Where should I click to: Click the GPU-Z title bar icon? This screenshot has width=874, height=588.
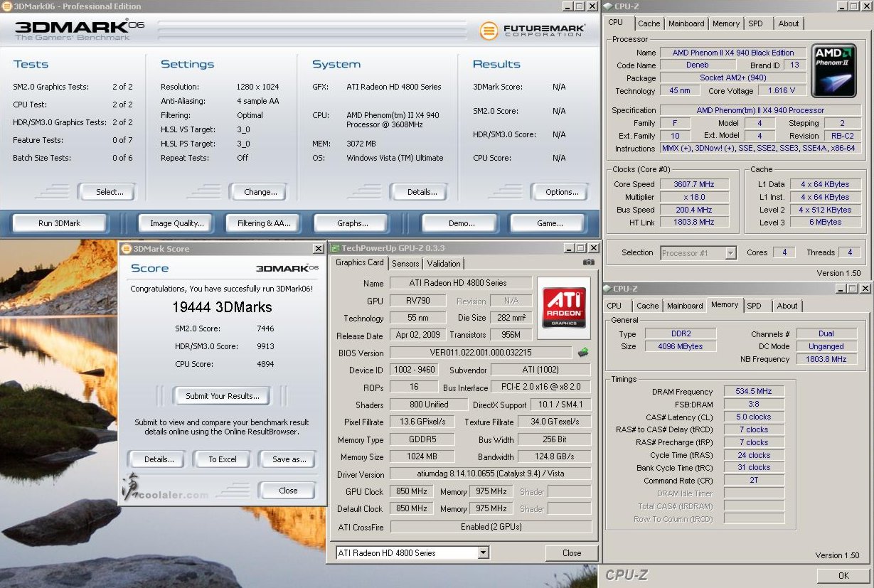(336, 248)
